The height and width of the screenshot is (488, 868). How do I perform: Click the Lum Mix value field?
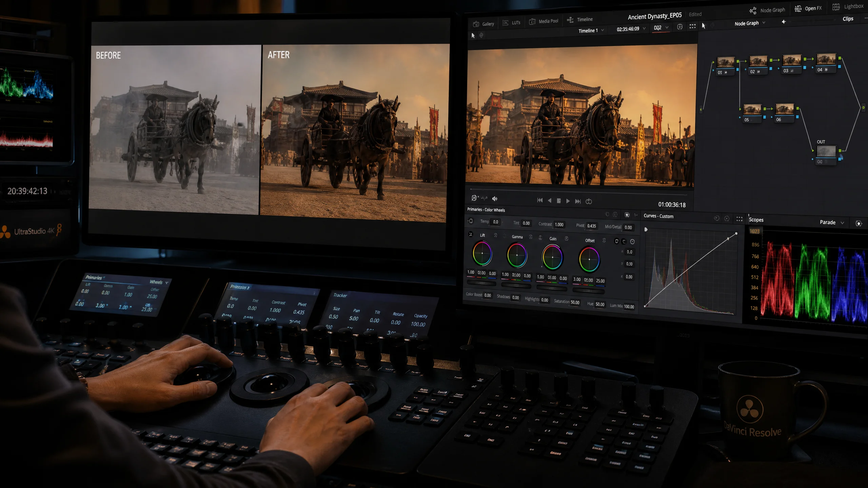[629, 307]
